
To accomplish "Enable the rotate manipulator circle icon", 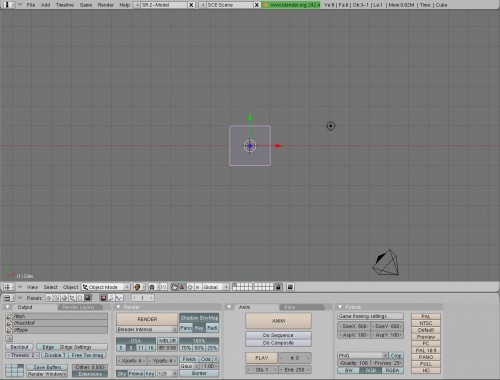I will (190, 287).
